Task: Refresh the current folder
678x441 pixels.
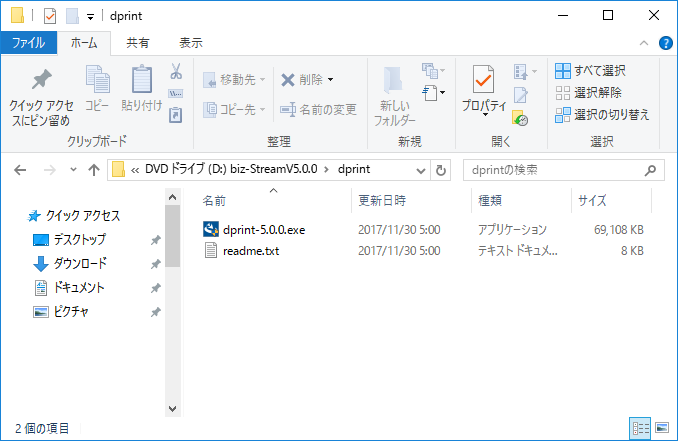Action: (441, 170)
